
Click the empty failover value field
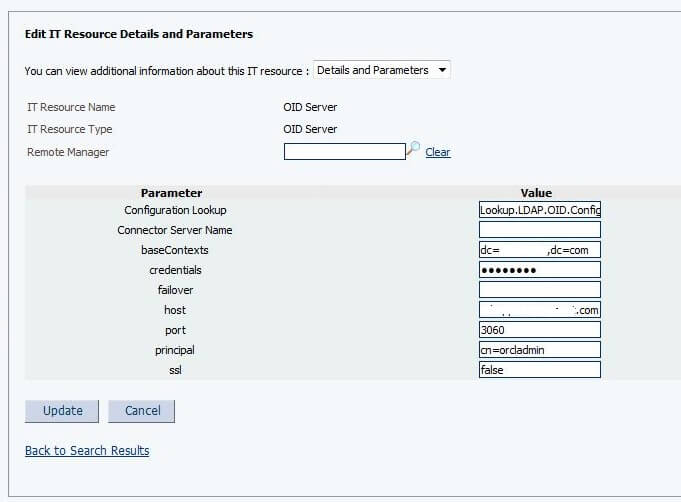(x=540, y=290)
